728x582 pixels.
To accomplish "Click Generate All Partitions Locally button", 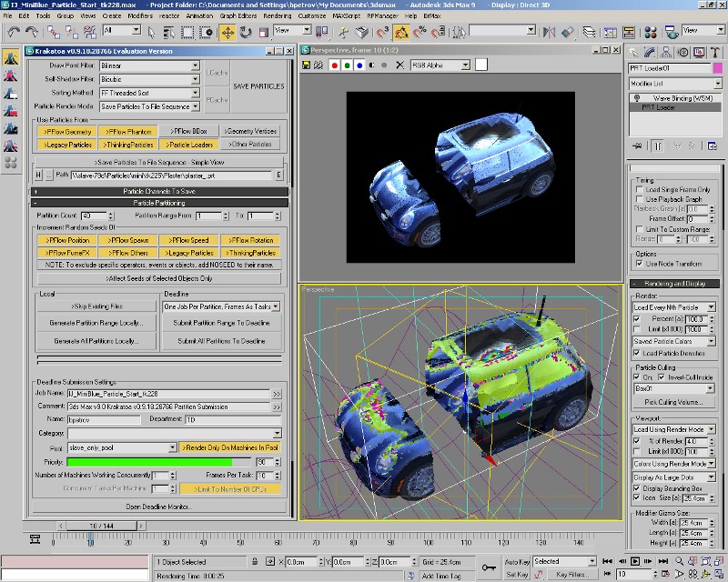I will click(x=96, y=341).
